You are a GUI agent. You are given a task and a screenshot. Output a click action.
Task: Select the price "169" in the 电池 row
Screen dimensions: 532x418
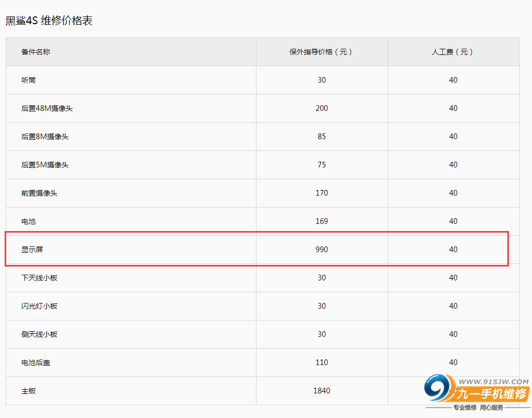click(x=322, y=221)
